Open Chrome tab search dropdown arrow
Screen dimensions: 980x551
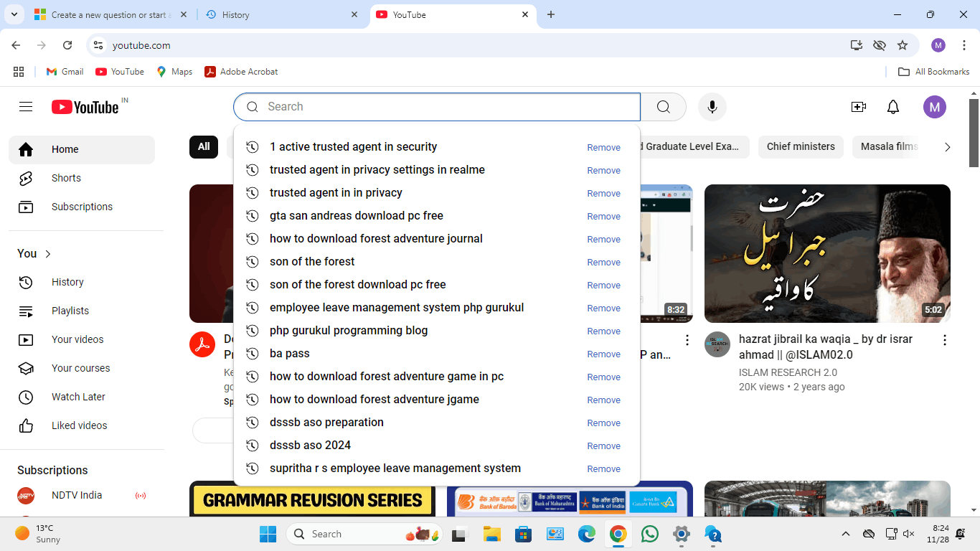coord(16,14)
